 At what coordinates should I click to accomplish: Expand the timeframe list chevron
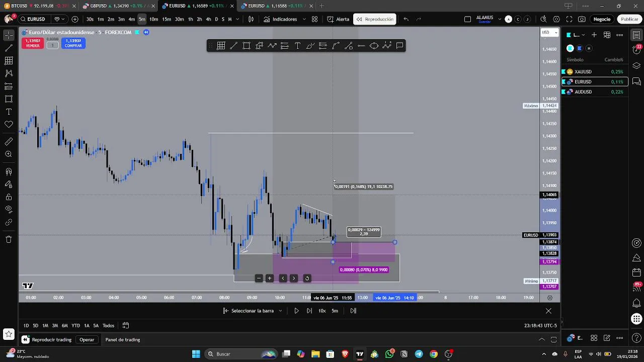(x=237, y=19)
